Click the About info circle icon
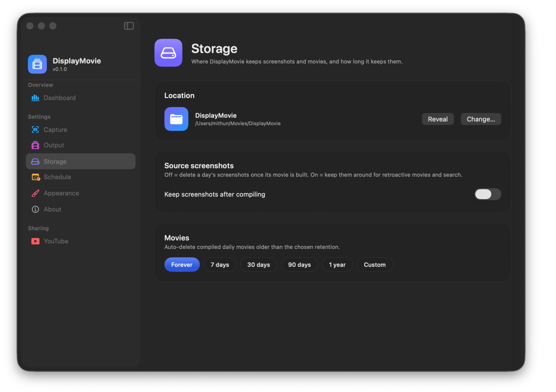Image resolution: width=556 pixels, height=392 pixels. 35,209
